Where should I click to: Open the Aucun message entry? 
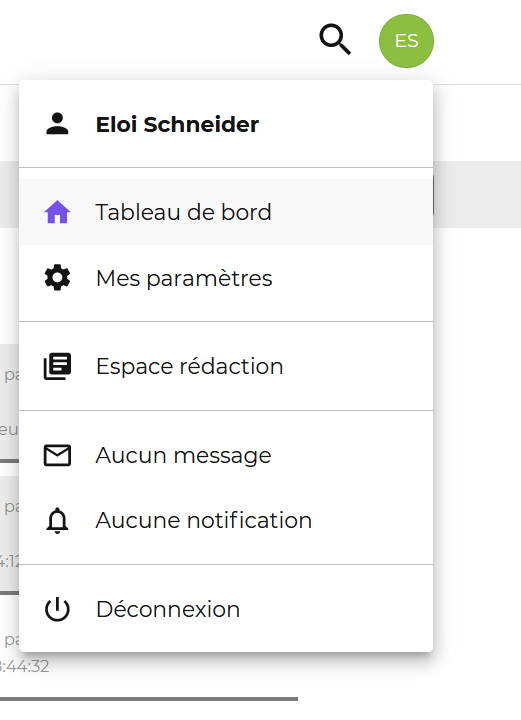click(x=226, y=456)
